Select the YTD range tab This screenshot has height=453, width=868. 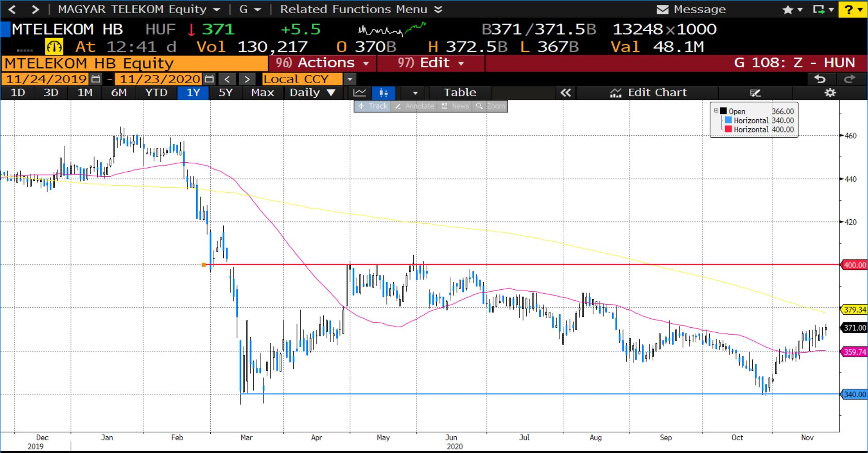[156, 93]
